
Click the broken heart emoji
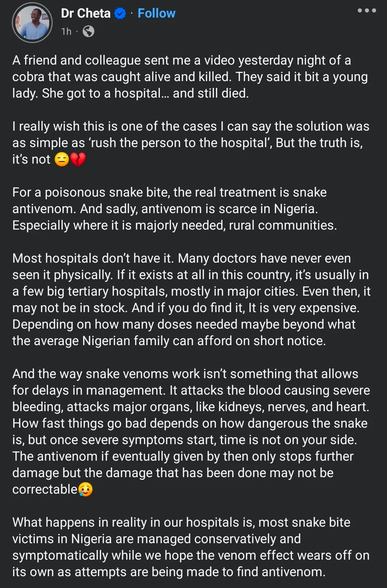click(x=78, y=159)
